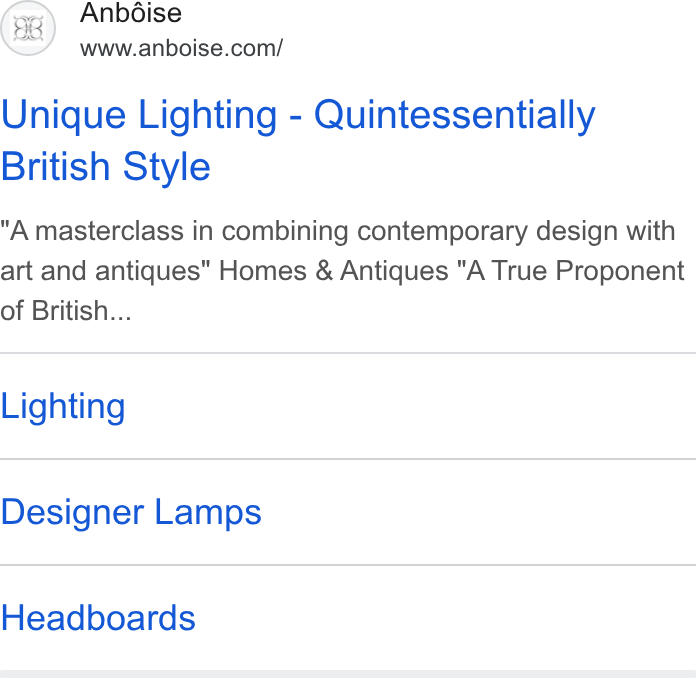Click "contemporary design" in the description

point(443,231)
